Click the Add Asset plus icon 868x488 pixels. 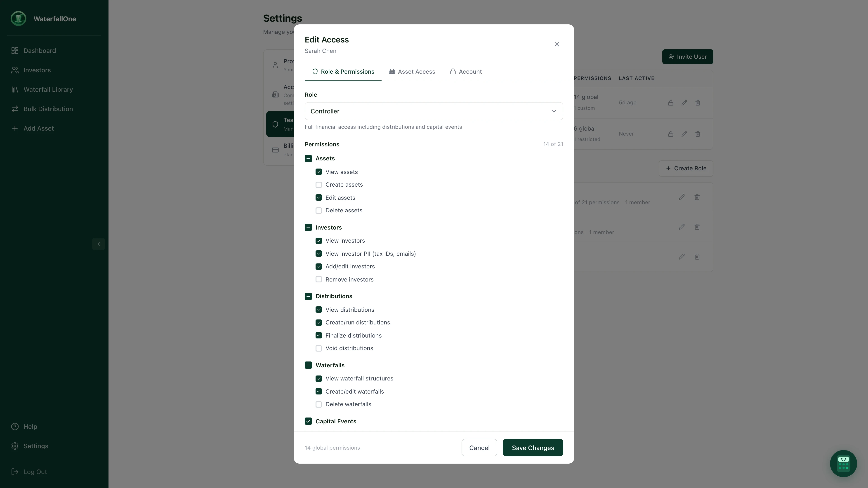click(15, 128)
